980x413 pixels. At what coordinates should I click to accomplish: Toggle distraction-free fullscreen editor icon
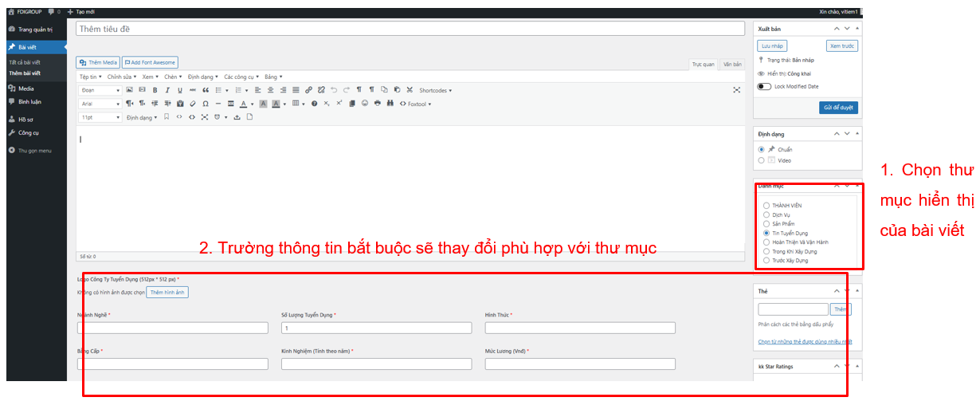point(736,90)
